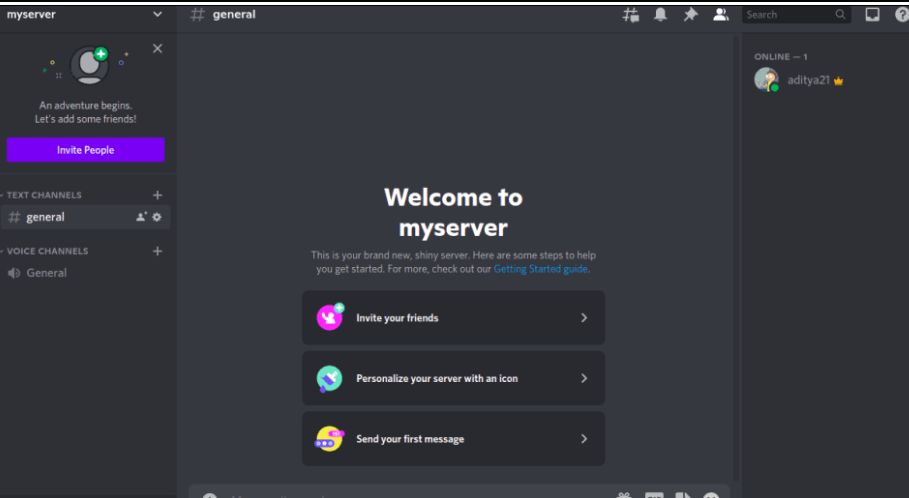Open notification settings bell icon
The width and height of the screenshot is (909, 498).
pyautogui.click(x=660, y=14)
